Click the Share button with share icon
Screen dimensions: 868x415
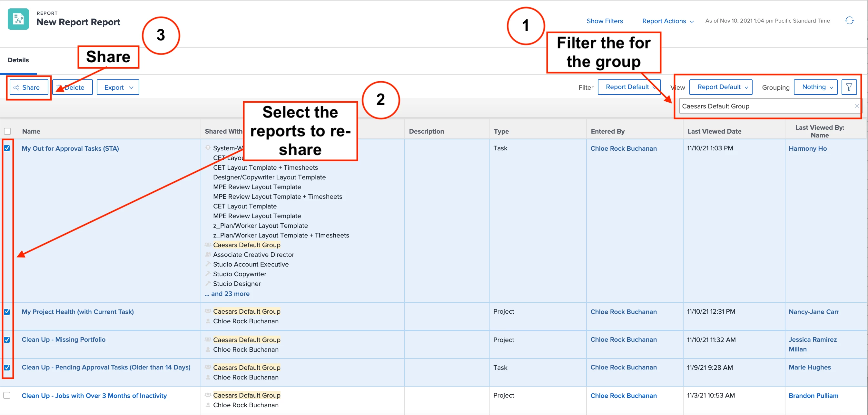click(x=29, y=87)
